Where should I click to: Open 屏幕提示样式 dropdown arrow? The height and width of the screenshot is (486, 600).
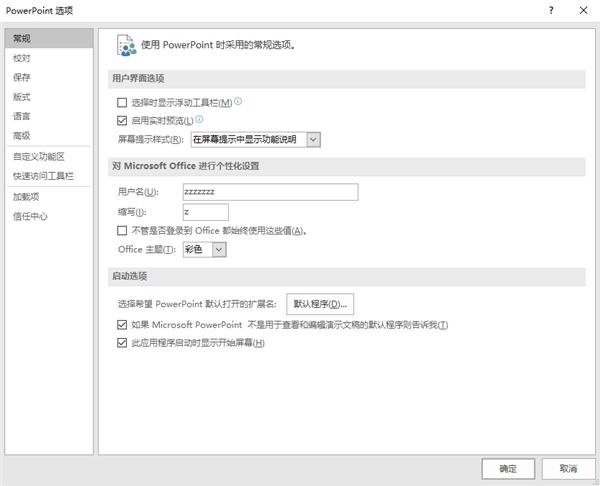(313, 140)
